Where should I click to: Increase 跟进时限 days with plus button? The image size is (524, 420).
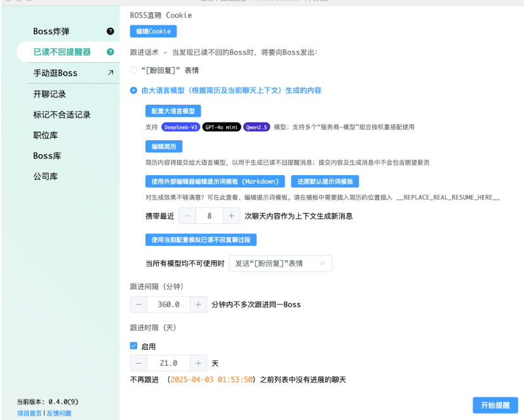(198, 364)
